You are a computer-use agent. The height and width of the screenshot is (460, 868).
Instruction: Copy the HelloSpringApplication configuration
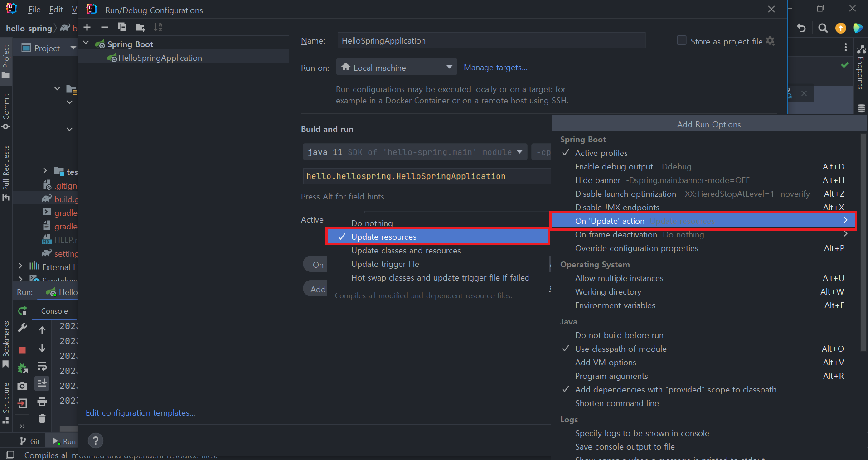(x=122, y=27)
